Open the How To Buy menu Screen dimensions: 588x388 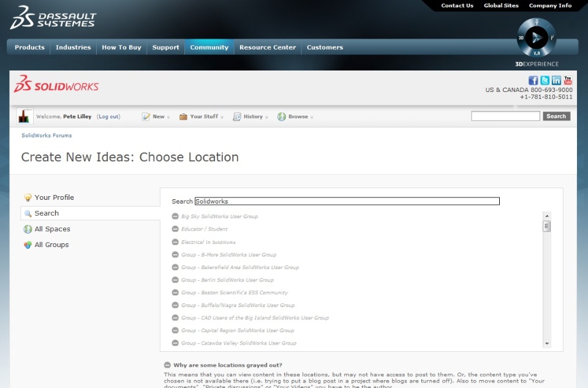121,47
